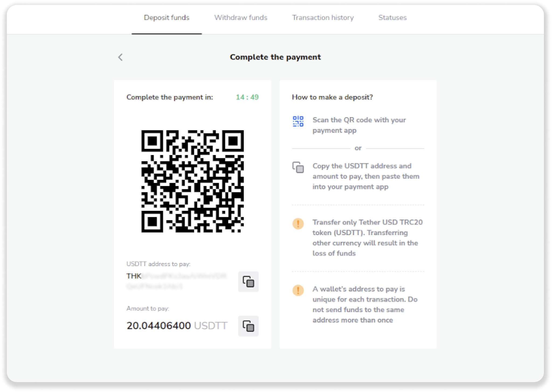Image resolution: width=552 pixels, height=392 pixels.
Task: Open the Deposit funds tab
Action: click(x=167, y=18)
